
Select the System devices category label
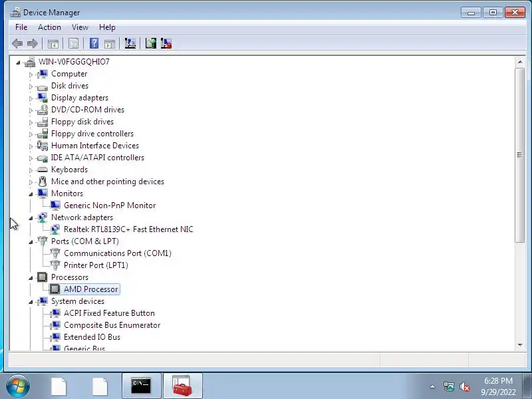point(78,301)
